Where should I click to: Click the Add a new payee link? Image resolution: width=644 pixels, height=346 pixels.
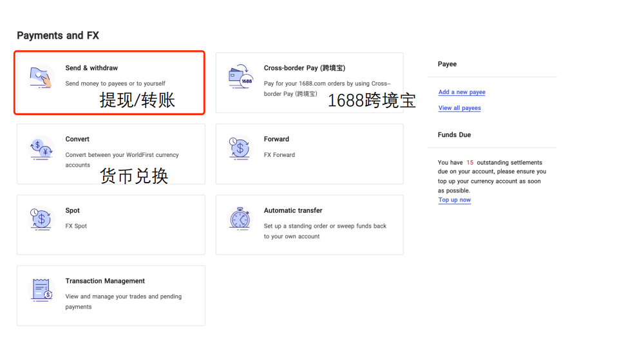[x=462, y=93]
